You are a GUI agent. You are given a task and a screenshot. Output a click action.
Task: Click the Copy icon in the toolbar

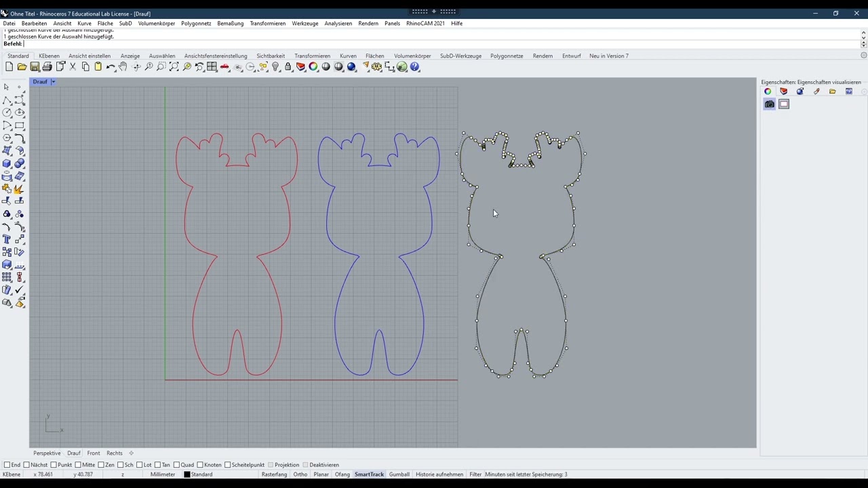[85, 67]
